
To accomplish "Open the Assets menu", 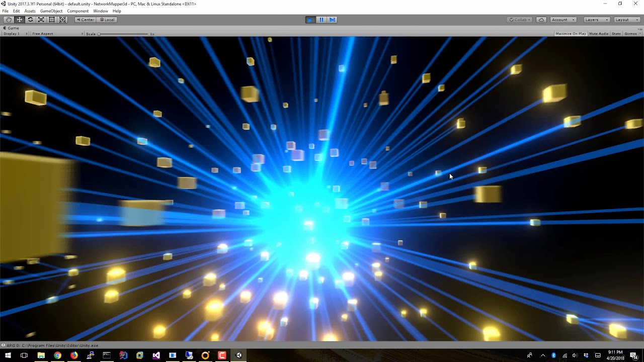I will pyautogui.click(x=30, y=11).
